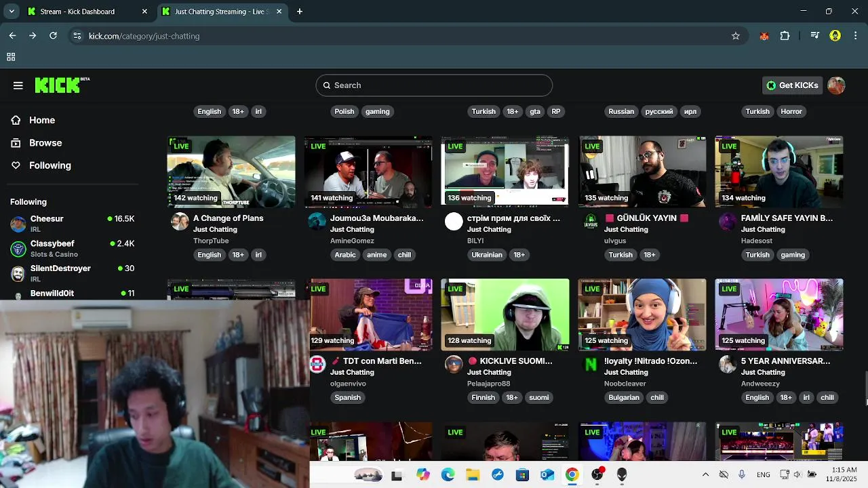Close the Kick Dashboard tab
Viewport: 868px width, 488px height.
(x=144, y=12)
